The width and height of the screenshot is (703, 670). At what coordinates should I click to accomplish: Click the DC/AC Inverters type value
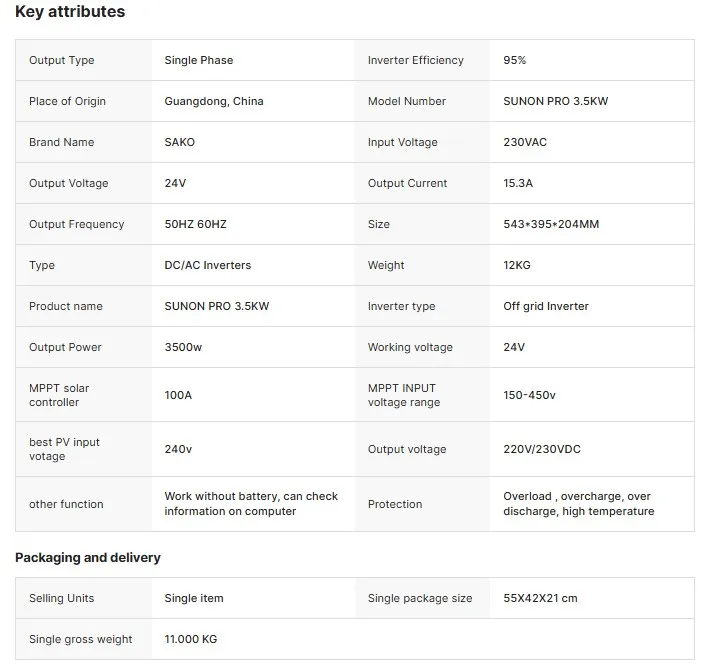pos(208,265)
